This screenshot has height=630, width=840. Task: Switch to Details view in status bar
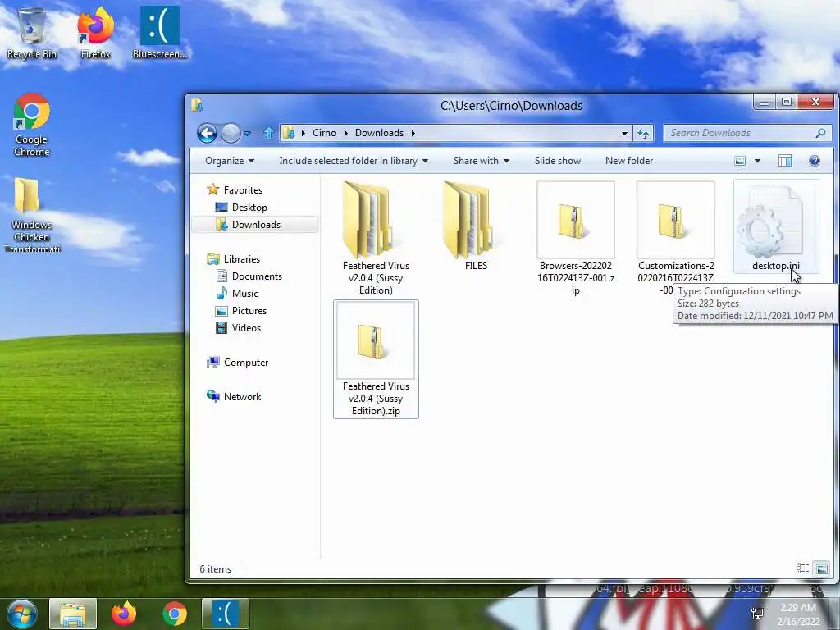[802, 568]
